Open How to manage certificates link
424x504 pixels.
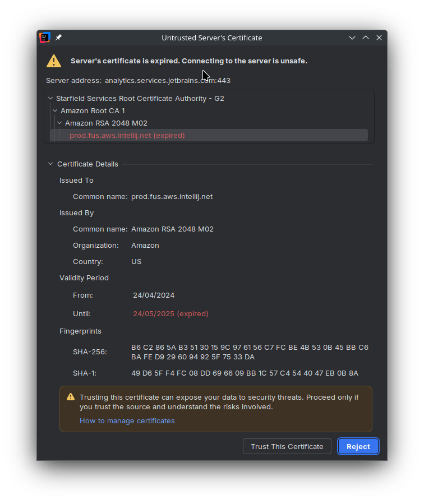click(x=127, y=421)
